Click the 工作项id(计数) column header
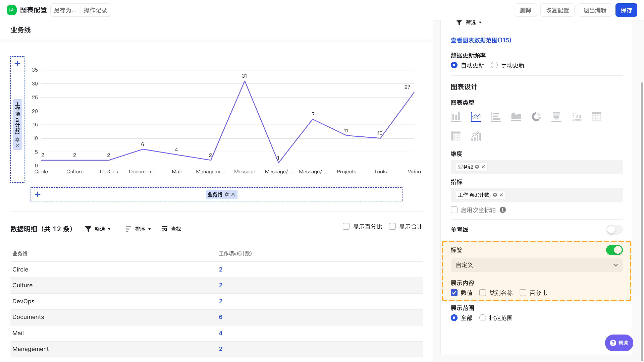This screenshot has height=362, width=644. (235, 253)
